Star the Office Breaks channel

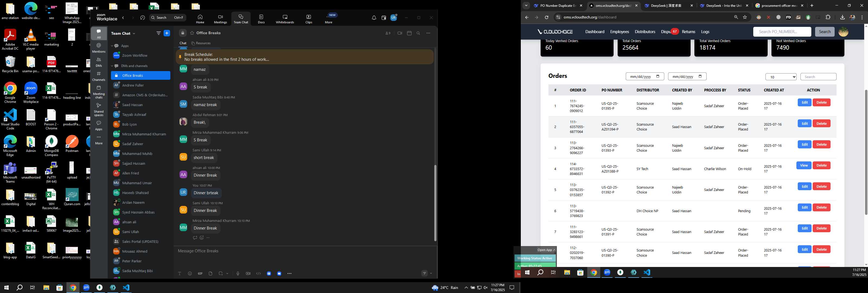pos(192,33)
